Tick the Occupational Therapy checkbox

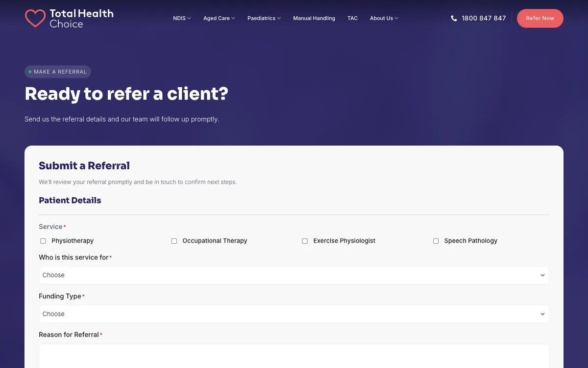pos(174,241)
